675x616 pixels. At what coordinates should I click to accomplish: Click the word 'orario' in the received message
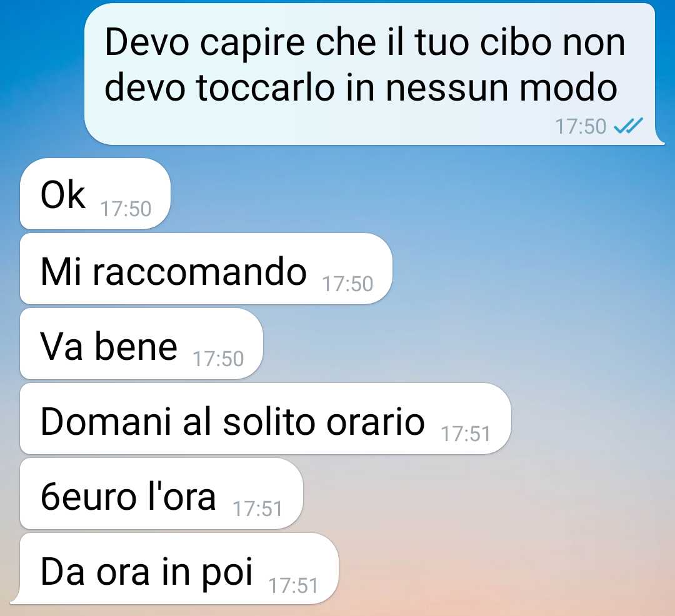(376, 422)
